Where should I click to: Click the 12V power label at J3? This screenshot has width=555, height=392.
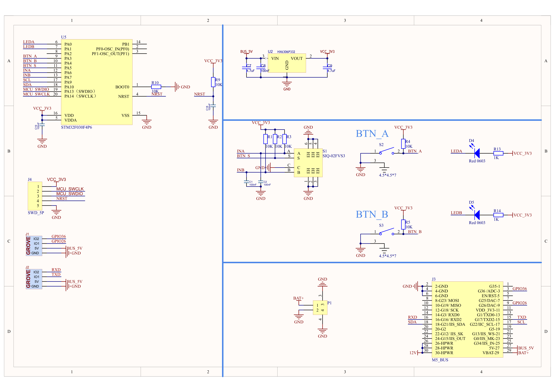[413, 353]
